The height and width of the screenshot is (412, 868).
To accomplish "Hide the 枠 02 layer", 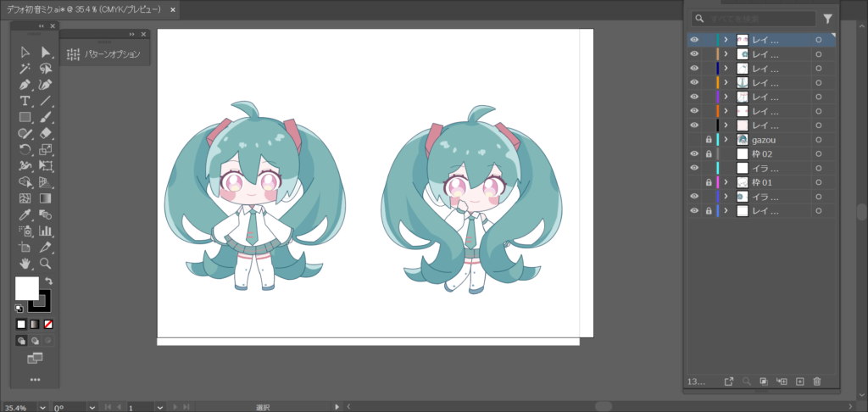I will (x=694, y=153).
